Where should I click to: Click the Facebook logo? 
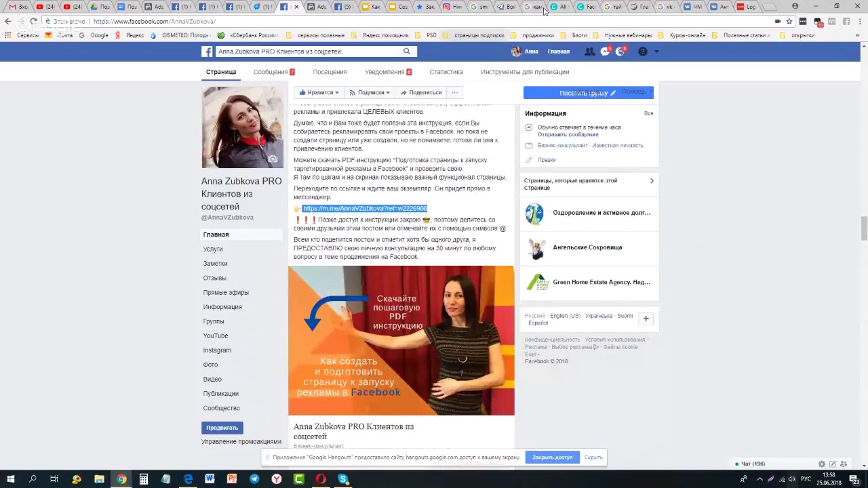point(207,52)
